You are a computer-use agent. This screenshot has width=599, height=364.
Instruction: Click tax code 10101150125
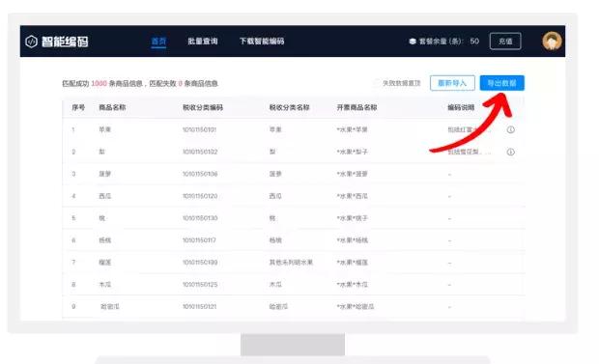coord(200,285)
